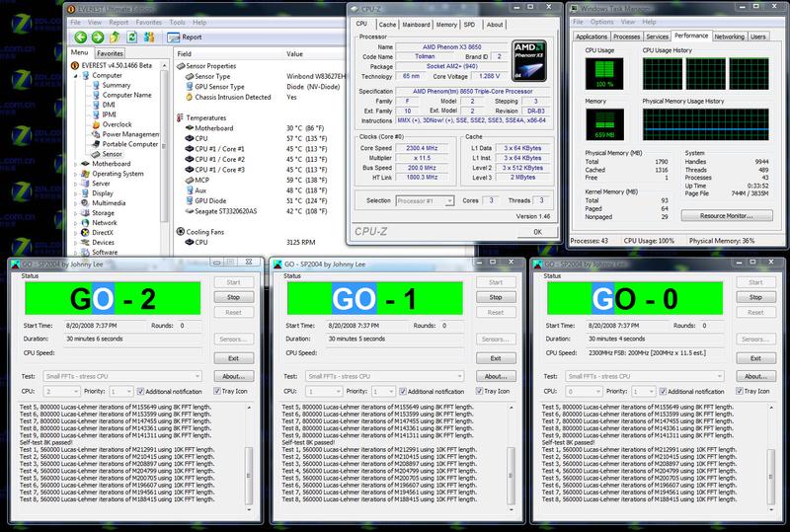Switch to Favorites tab in EVEREST sidebar
This screenshot has width=790, height=532.
110,53
